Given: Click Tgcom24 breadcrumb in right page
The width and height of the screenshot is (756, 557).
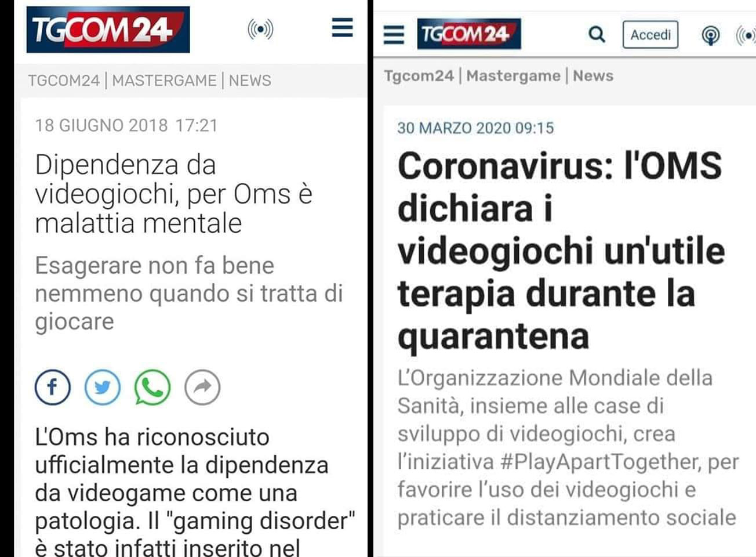Looking at the screenshot, I should tap(419, 75).
